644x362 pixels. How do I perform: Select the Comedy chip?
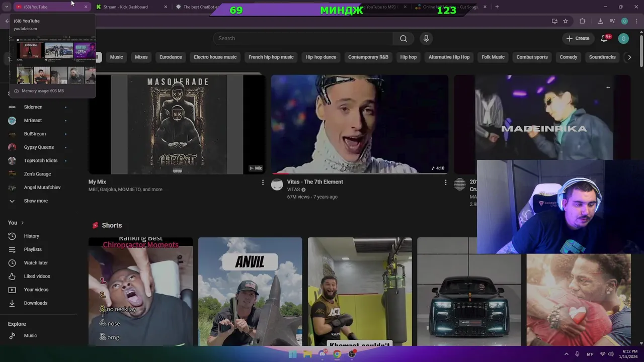click(x=568, y=57)
